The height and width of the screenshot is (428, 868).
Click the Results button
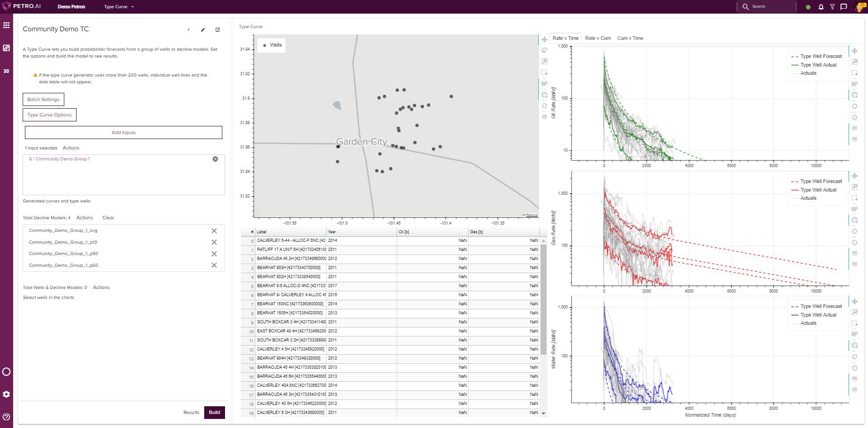[191, 413]
